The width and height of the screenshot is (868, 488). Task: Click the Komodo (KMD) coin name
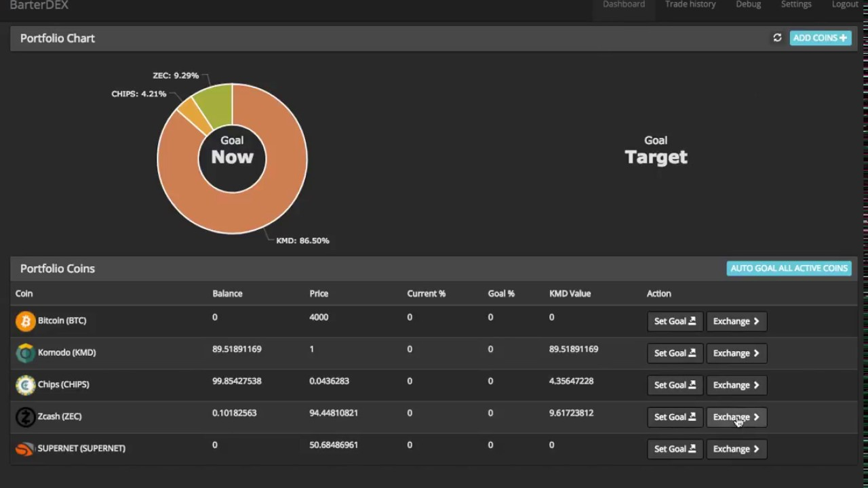(x=66, y=352)
